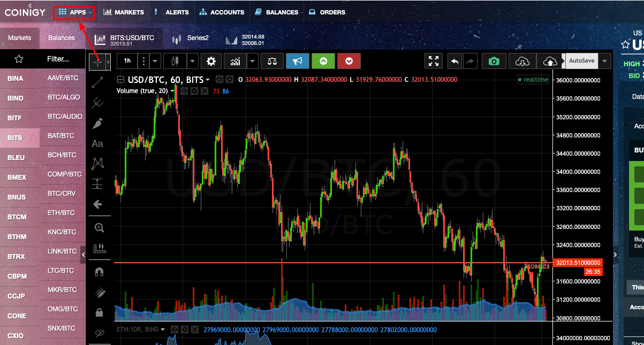Viewport: 644px width, 345px height.
Task: Remove the Volume indicator with X
Action: coord(204,91)
